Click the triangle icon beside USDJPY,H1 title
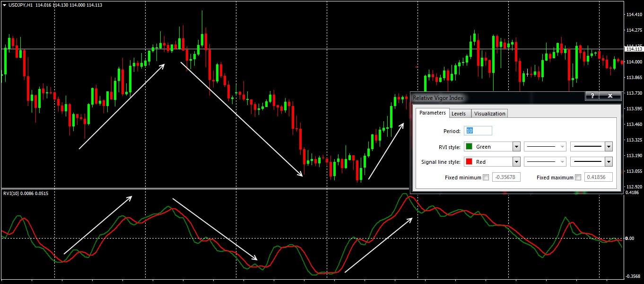644x284 pixels. pos(4,5)
